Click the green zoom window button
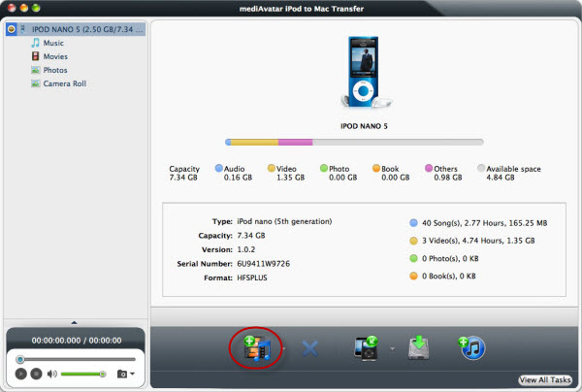Viewport: 582px width, 392px height. [x=36, y=8]
